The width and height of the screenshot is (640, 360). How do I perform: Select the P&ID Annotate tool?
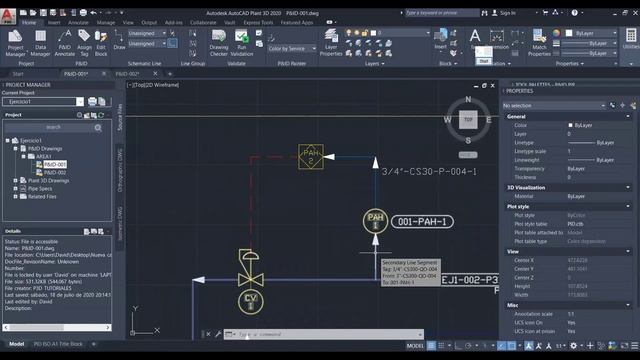pos(64,43)
